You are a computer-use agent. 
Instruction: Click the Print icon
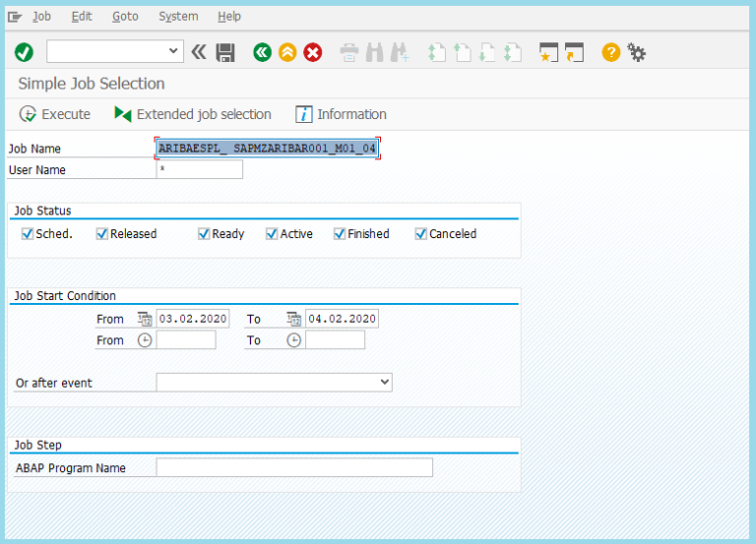coord(349,52)
